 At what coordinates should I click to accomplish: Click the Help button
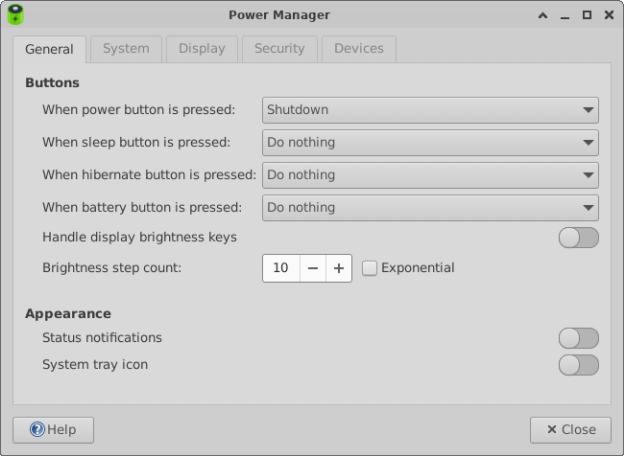pyautogui.click(x=53, y=429)
